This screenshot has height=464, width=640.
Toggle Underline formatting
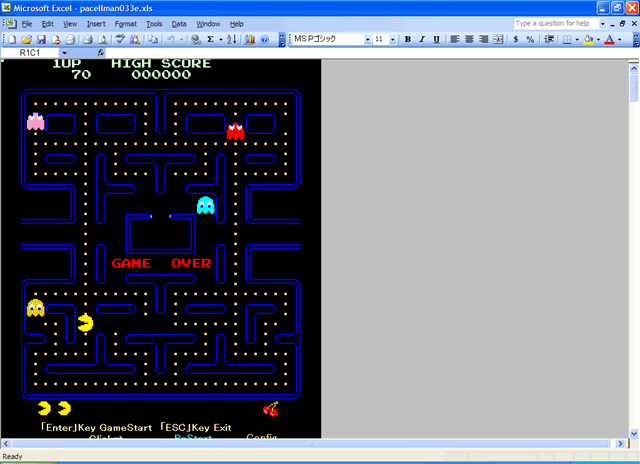click(x=437, y=39)
